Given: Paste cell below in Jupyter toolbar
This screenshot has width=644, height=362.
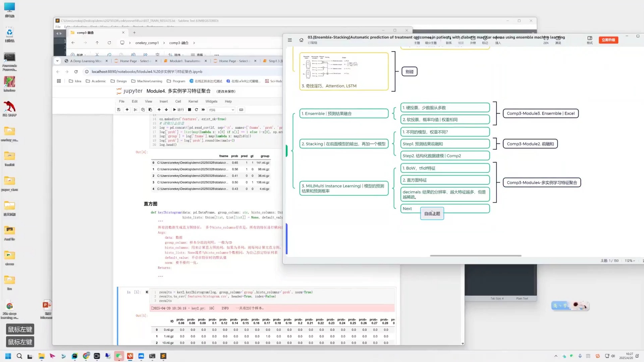Looking at the screenshot, I should tap(150, 110).
